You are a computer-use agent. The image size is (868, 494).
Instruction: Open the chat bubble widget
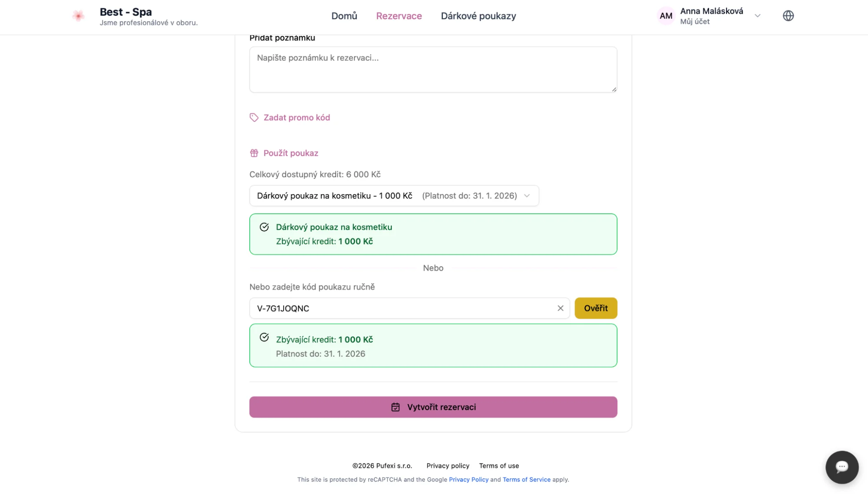click(842, 467)
